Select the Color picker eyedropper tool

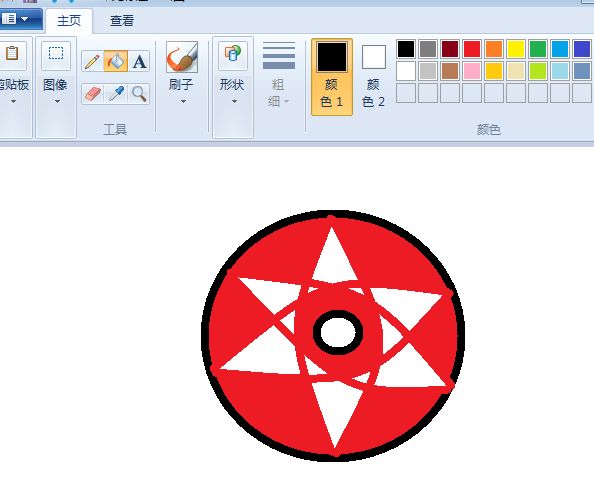(116, 94)
